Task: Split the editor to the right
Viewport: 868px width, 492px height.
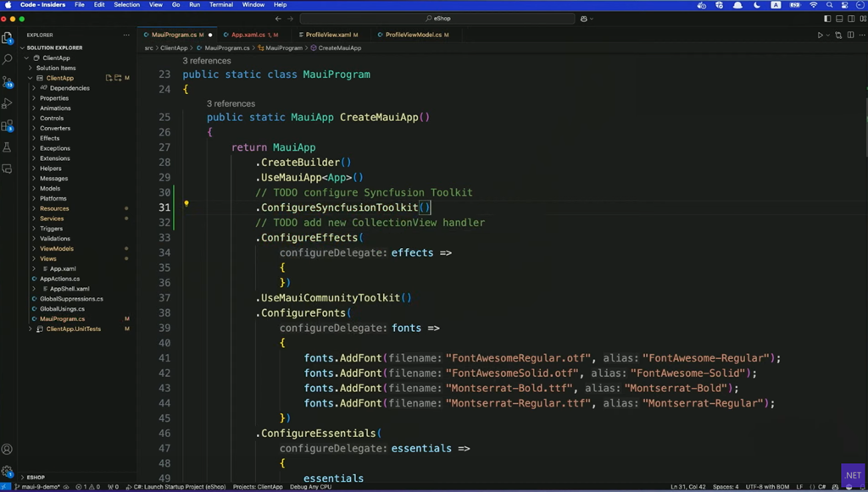Action: [x=850, y=36]
